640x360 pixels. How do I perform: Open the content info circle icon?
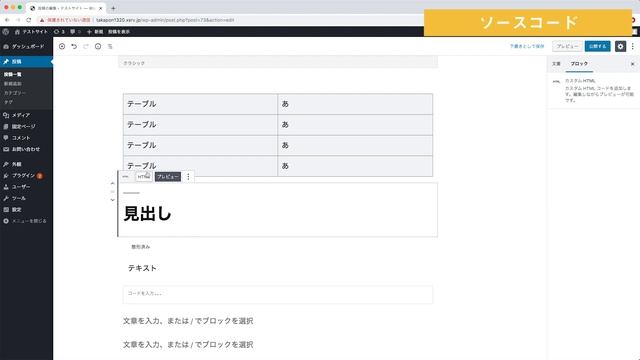click(x=98, y=47)
